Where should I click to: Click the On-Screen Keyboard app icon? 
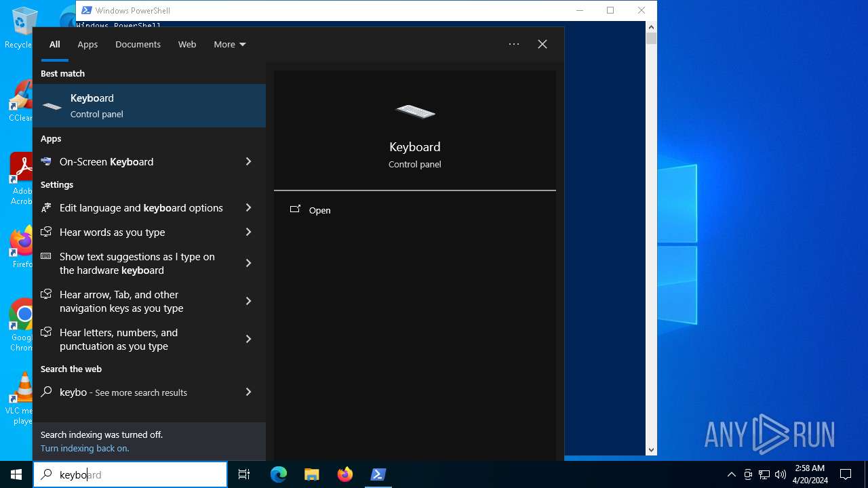pos(46,161)
